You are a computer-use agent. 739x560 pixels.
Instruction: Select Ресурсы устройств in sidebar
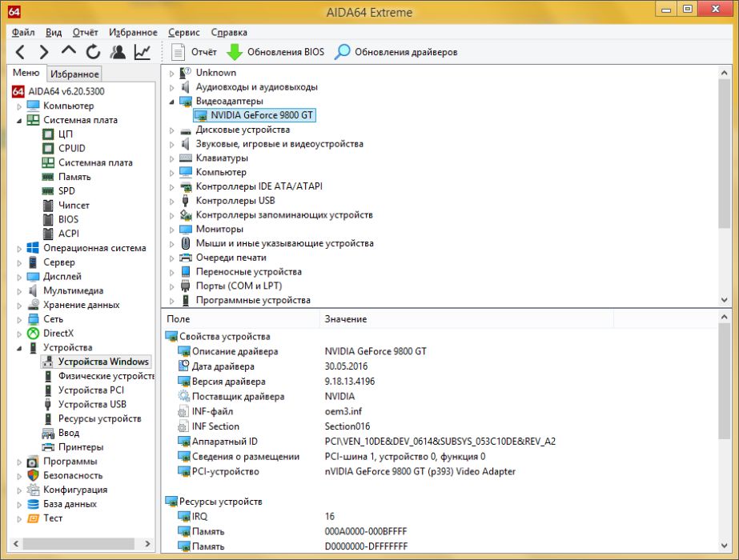(99, 418)
